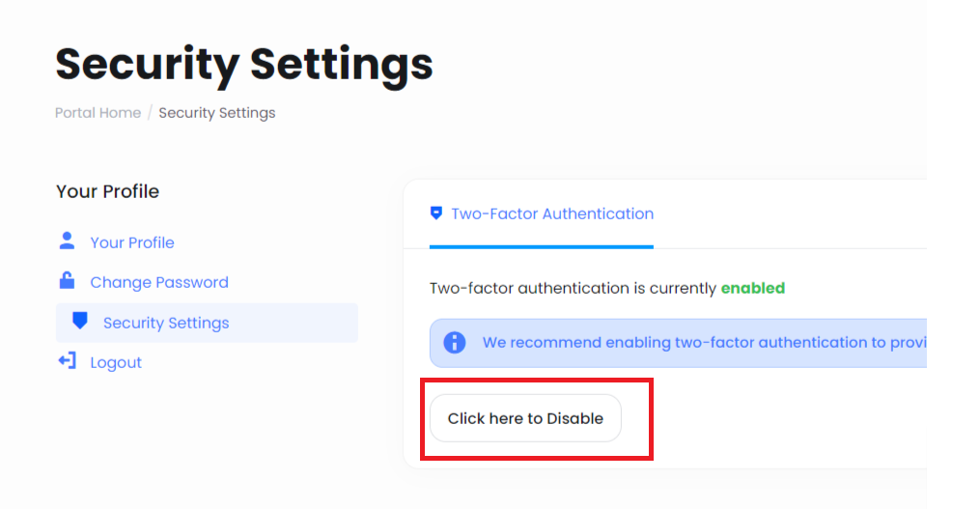Click the logout arrow icon in the sidebar
Viewport: 980px width, 509px height.
pos(67,361)
